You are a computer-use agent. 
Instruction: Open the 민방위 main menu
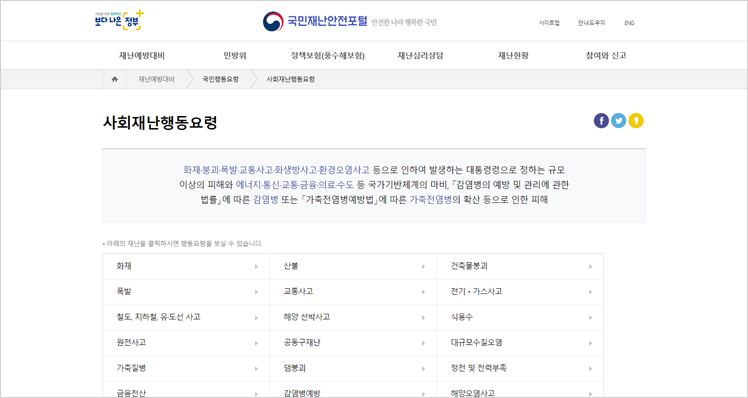pos(235,56)
